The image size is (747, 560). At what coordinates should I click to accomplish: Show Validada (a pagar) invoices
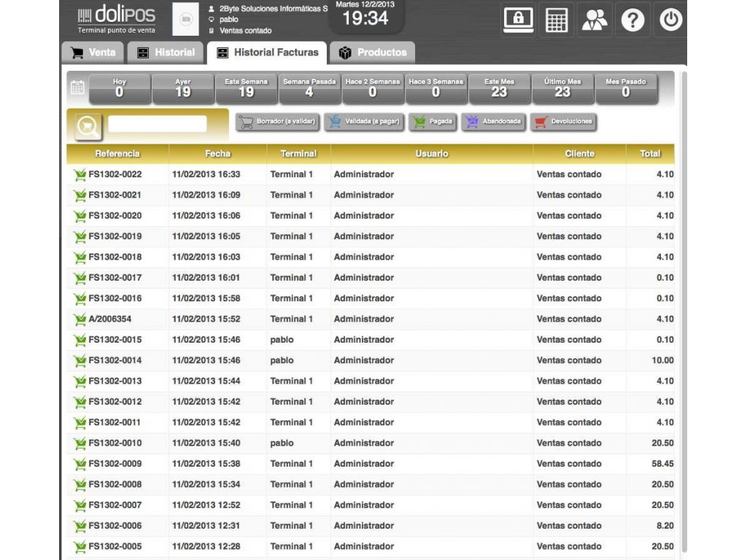click(x=365, y=122)
